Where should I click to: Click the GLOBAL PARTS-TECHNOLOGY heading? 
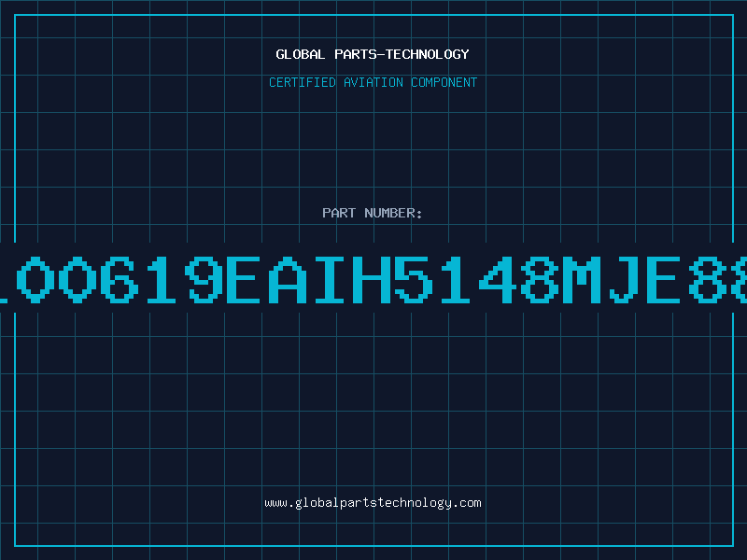373,54
